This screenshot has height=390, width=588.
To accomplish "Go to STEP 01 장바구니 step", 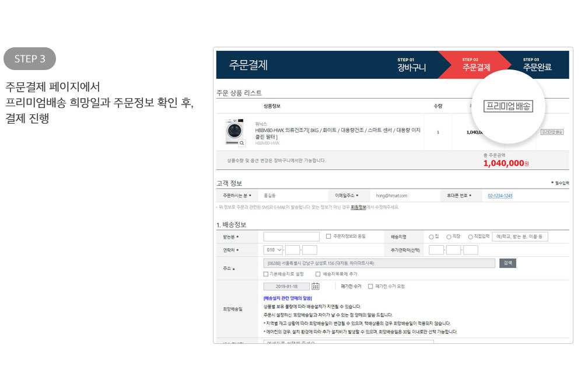I will (411, 65).
